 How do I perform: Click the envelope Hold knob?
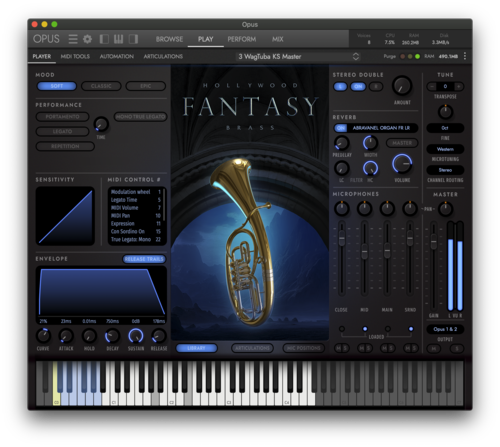point(89,336)
